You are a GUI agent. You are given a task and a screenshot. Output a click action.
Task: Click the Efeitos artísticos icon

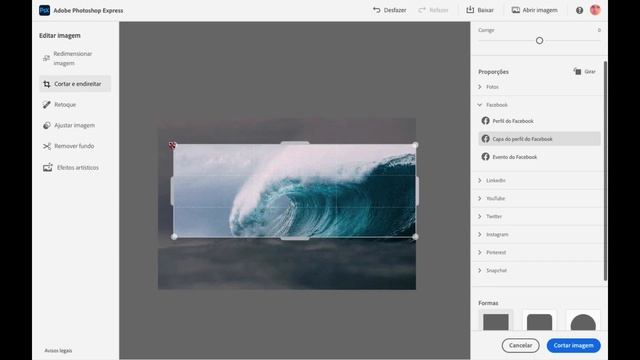click(48, 167)
